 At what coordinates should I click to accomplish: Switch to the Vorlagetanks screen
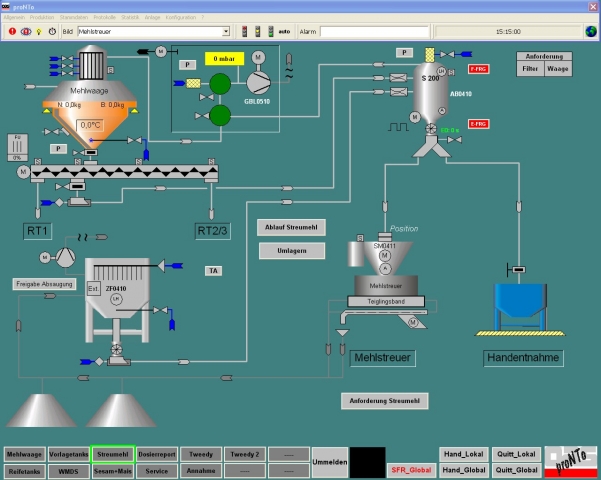(x=69, y=455)
